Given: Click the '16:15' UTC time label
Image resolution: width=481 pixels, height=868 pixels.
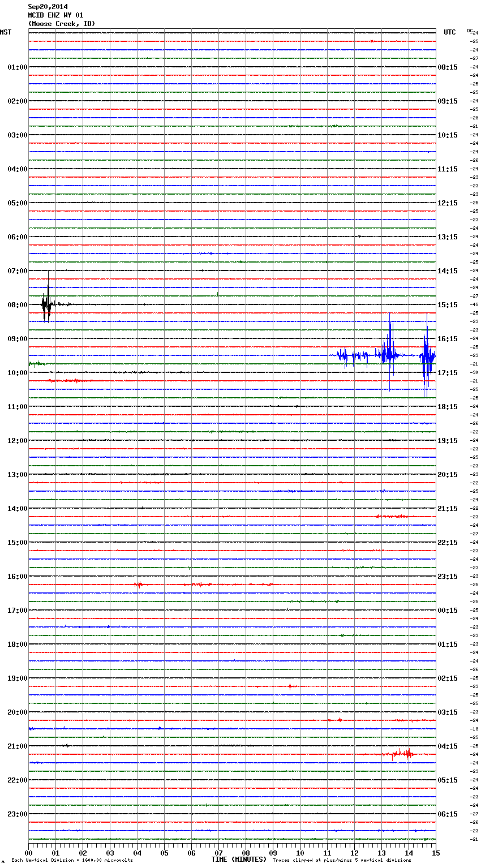Looking at the screenshot, I should 448,339.
